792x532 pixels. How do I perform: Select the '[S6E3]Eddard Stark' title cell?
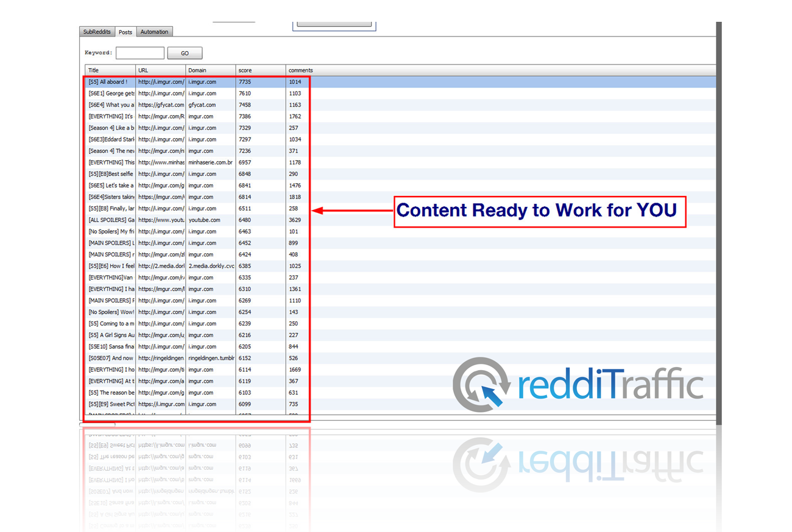[x=110, y=139]
